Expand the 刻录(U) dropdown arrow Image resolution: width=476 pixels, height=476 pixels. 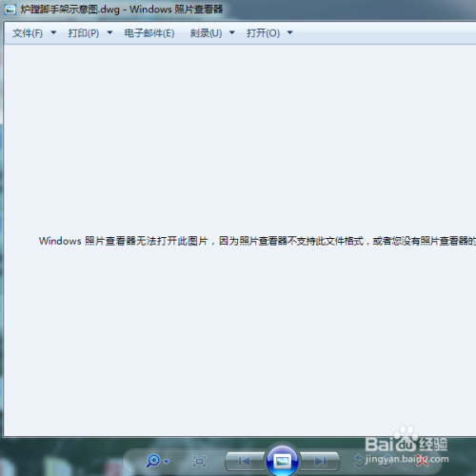232,32
